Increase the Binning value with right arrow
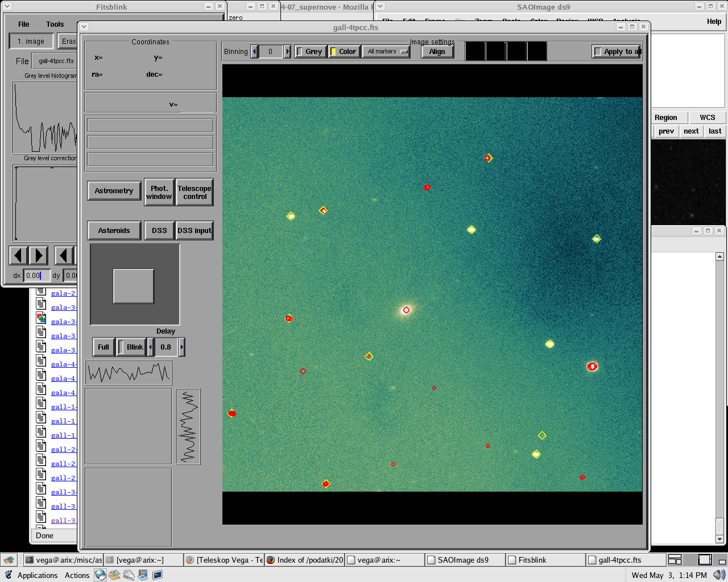This screenshot has height=582, width=728. click(287, 52)
